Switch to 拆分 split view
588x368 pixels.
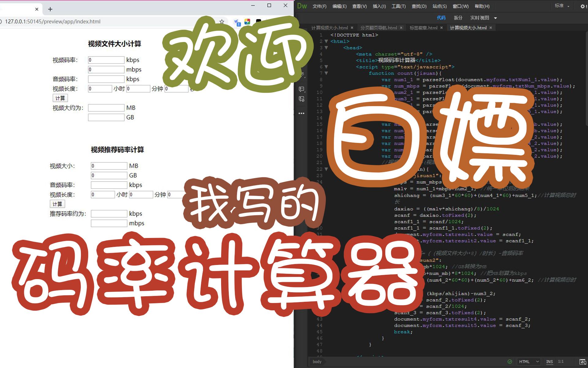click(x=458, y=18)
